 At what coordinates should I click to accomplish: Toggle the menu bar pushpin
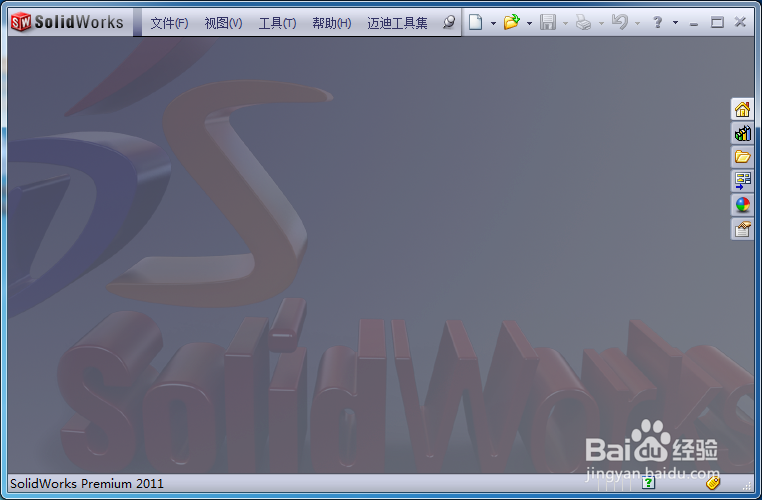pyautogui.click(x=449, y=22)
